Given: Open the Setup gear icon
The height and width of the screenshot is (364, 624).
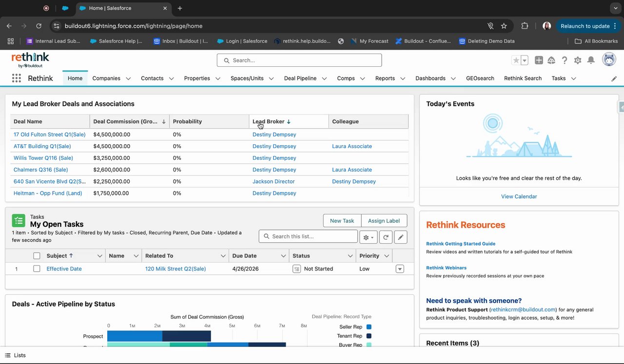Looking at the screenshot, I should pos(578,60).
